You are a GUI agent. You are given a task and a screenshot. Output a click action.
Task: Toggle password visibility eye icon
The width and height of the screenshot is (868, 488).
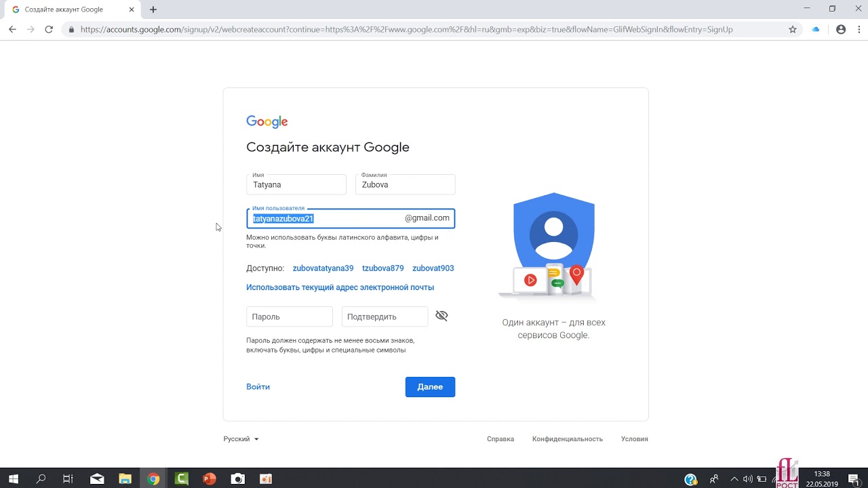(442, 316)
